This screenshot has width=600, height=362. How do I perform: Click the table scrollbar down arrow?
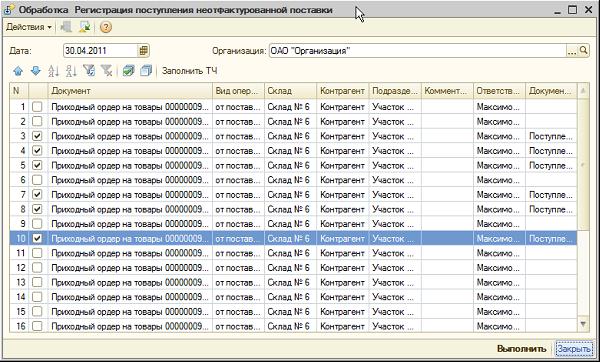pyautogui.click(x=583, y=324)
